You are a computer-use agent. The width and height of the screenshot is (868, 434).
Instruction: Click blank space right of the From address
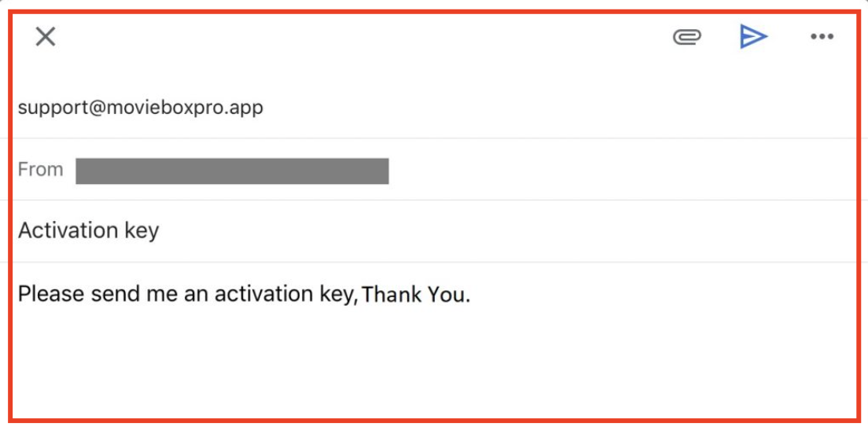pyautogui.click(x=622, y=169)
